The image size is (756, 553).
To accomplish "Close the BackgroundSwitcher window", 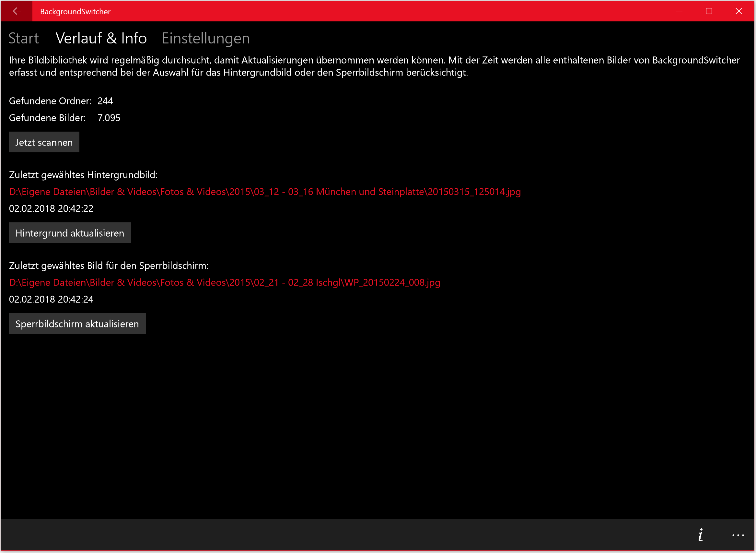I will (739, 11).
